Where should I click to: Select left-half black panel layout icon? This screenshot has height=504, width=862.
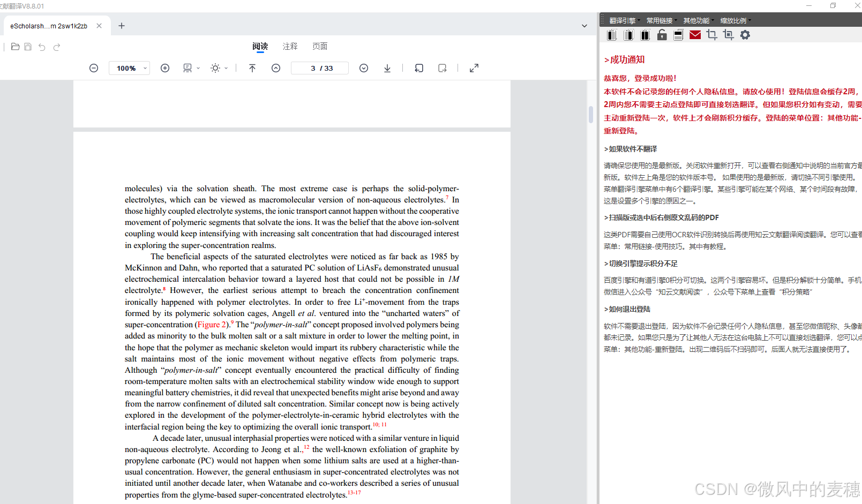click(612, 35)
